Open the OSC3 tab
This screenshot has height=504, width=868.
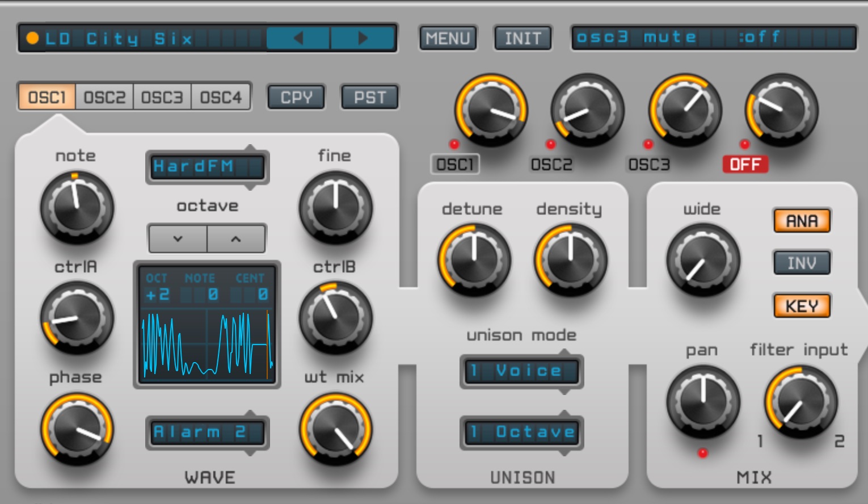(x=162, y=97)
